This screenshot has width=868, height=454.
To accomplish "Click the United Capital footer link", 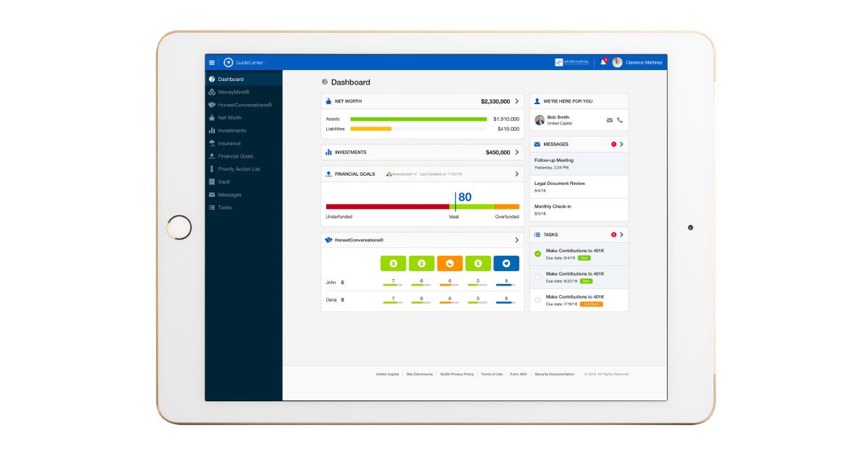I will coord(387,374).
